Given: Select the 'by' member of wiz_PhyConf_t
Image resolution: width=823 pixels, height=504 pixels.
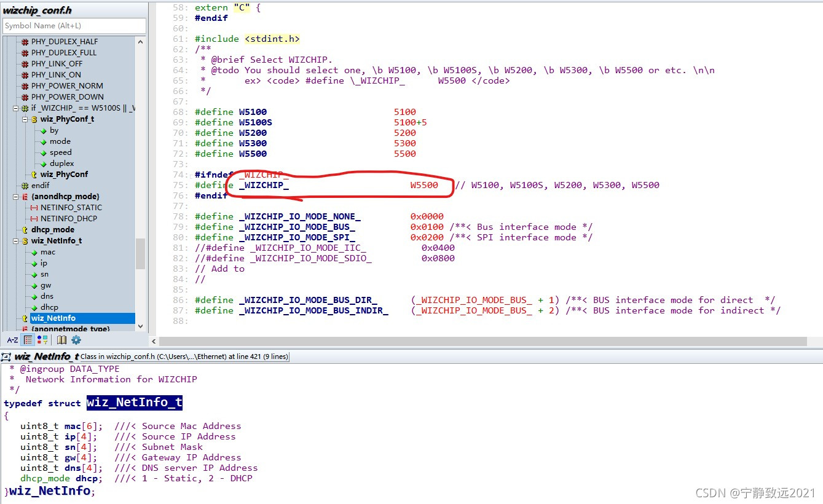Looking at the screenshot, I should 54,130.
